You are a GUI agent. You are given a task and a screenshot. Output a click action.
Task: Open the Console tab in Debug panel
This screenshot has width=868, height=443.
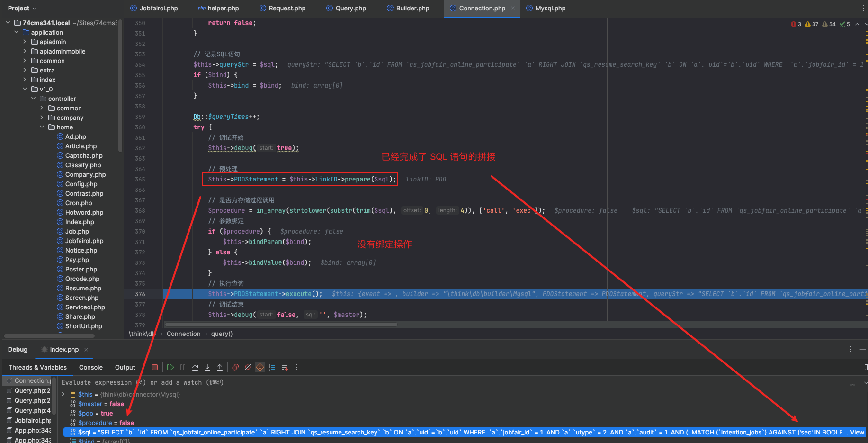pos(90,367)
